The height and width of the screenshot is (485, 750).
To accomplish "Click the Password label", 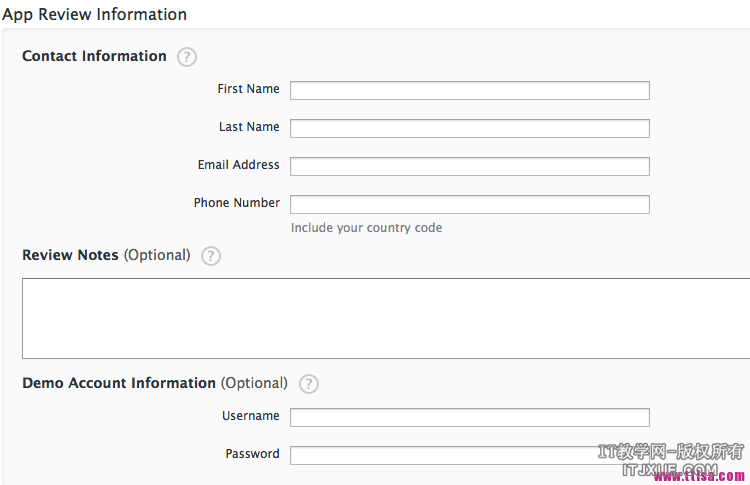I will click(252, 454).
